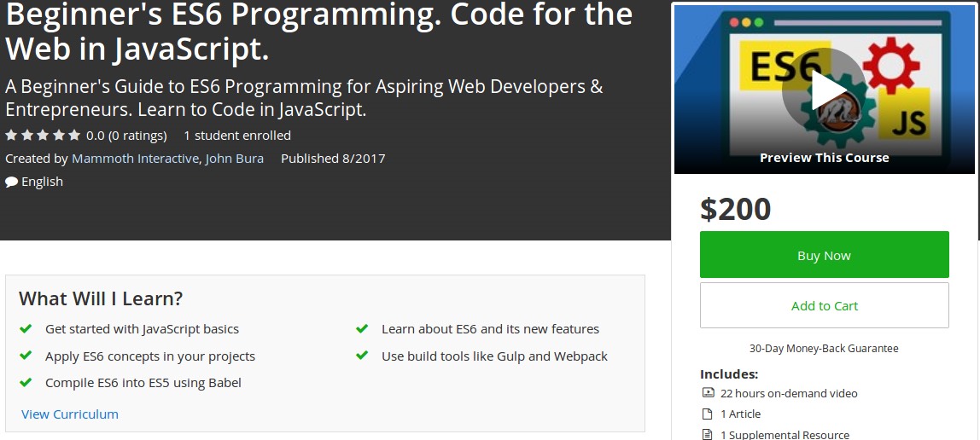Click checkmark beside Use build tools
The width and height of the screenshot is (980, 440).
click(x=362, y=356)
